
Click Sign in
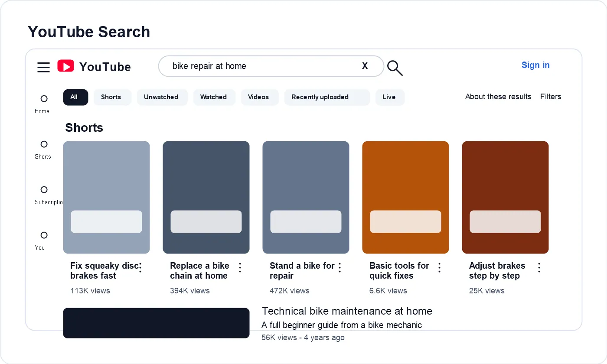pos(535,65)
